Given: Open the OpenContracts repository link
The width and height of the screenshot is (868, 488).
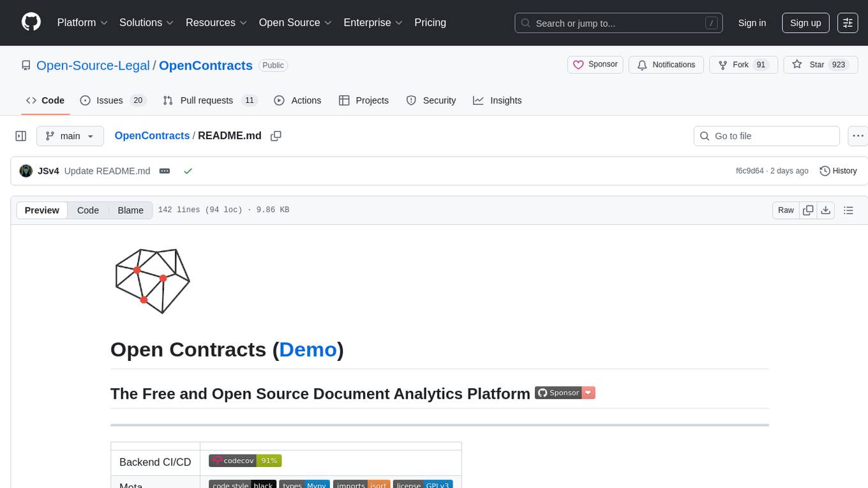Looking at the screenshot, I should click(x=206, y=65).
